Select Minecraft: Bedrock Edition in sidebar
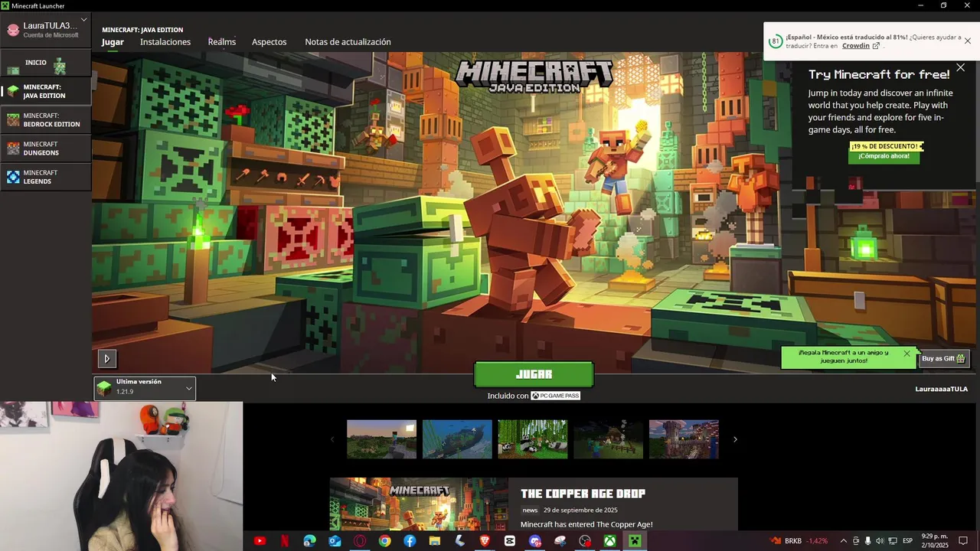Screen dimensions: 980x551 pyautogui.click(x=46, y=120)
